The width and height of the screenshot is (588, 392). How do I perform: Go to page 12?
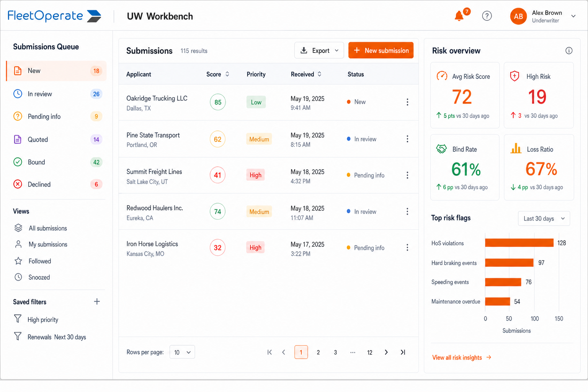click(370, 352)
